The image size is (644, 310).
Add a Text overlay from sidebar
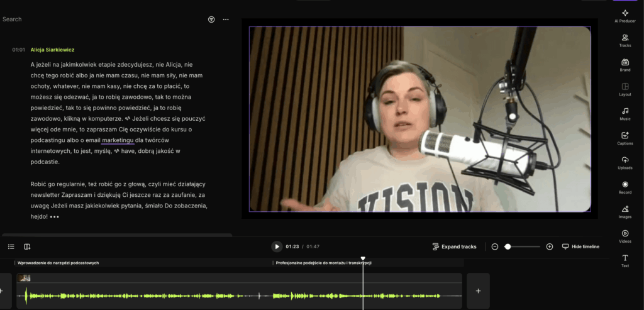tap(625, 261)
